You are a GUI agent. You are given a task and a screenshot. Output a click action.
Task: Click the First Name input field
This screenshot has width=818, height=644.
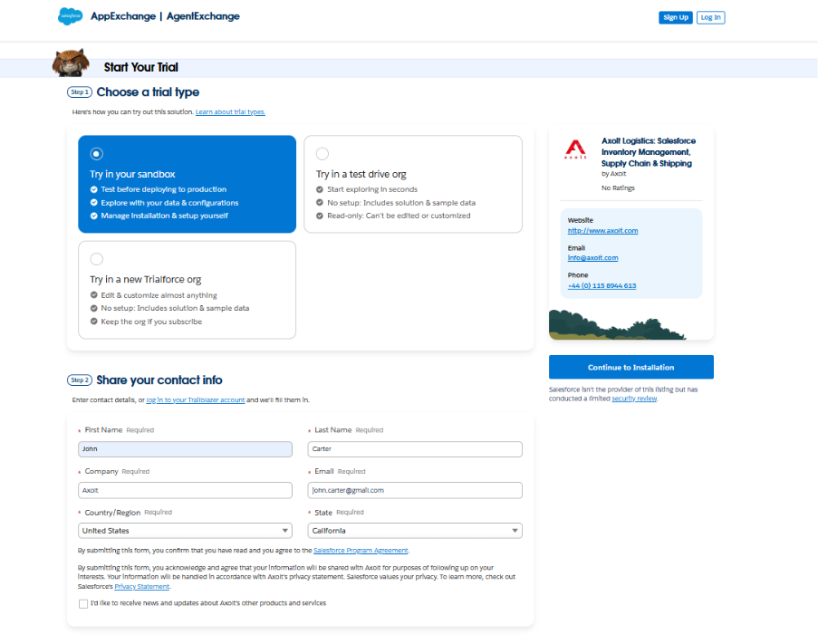[185, 449]
